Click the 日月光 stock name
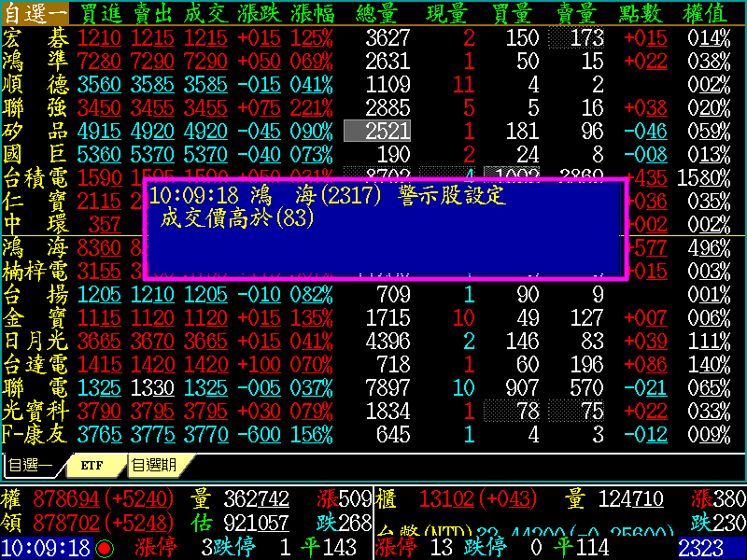Screen dimensions: 747x560 pos(35,341)
